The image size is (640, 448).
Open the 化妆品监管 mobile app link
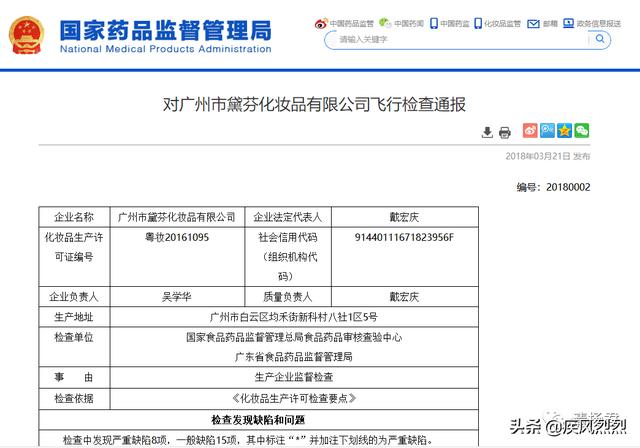(x=498, y=23)
